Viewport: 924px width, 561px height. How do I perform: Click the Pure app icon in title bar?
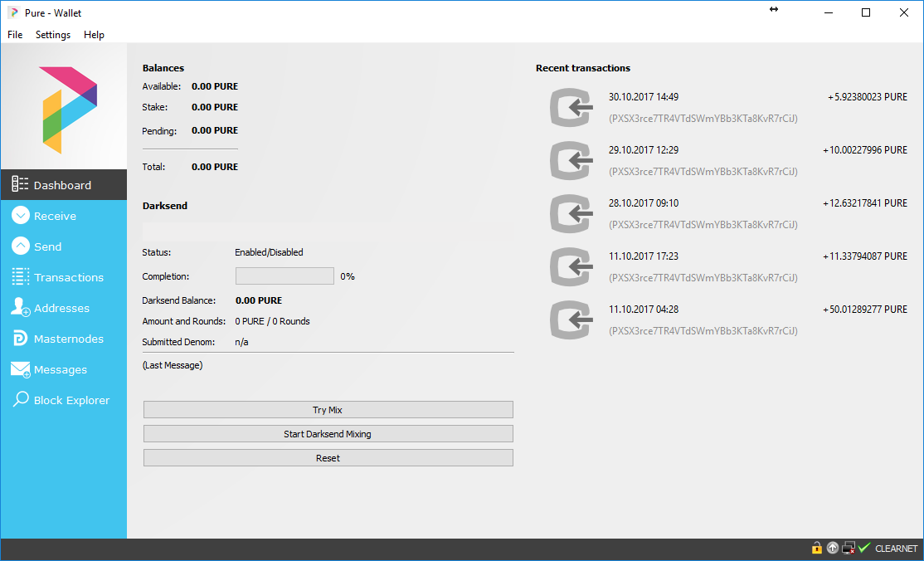13,12
